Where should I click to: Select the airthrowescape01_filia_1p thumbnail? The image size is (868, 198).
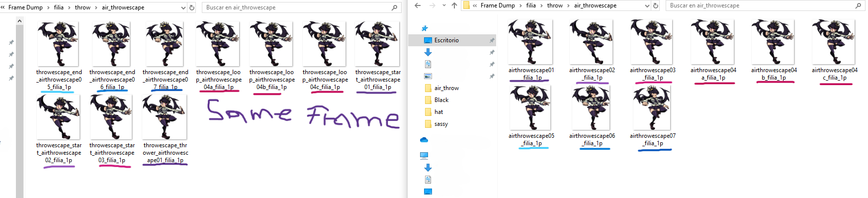pos(531,50)
